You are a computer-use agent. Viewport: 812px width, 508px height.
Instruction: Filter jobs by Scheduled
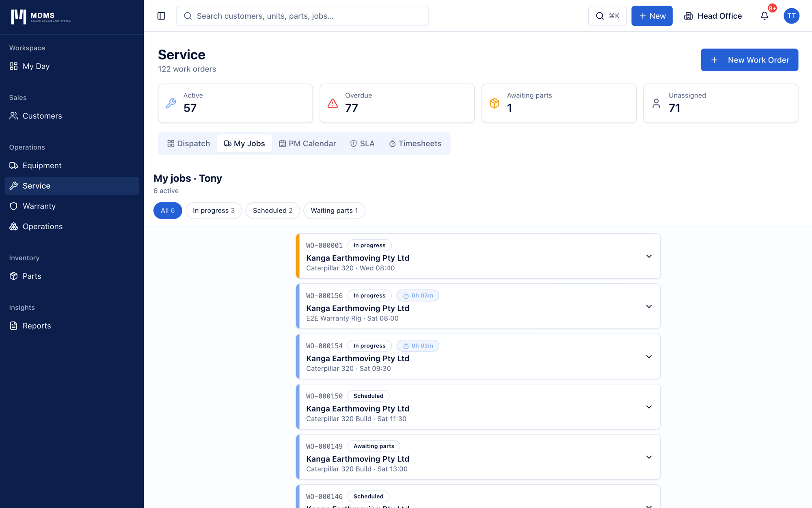pyautogui.click(x=272, y=211)
